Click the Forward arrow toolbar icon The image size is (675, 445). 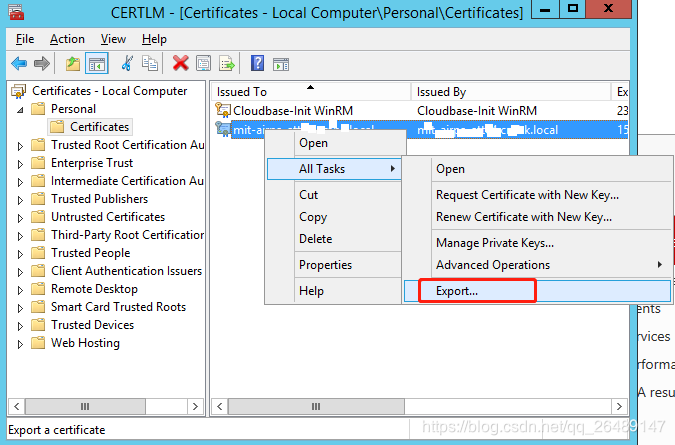(x=42, y=64)
